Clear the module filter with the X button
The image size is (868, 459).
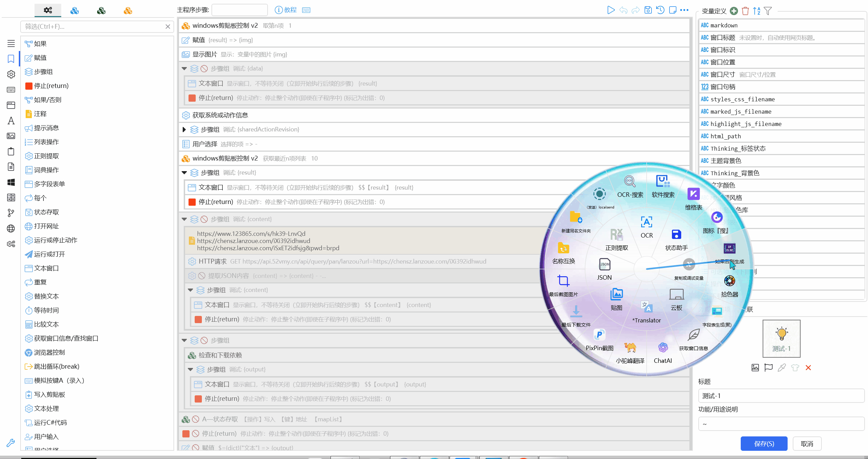point(168,26)
